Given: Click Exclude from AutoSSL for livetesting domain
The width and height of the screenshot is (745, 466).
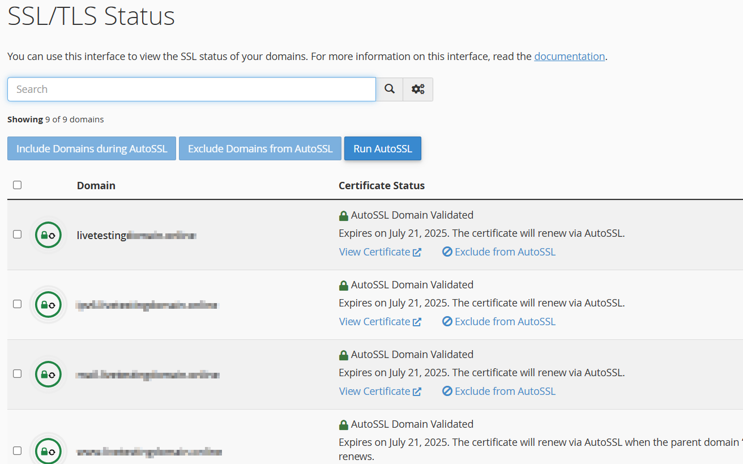Looking at the screenshot, I should click(x=498, y=252).
